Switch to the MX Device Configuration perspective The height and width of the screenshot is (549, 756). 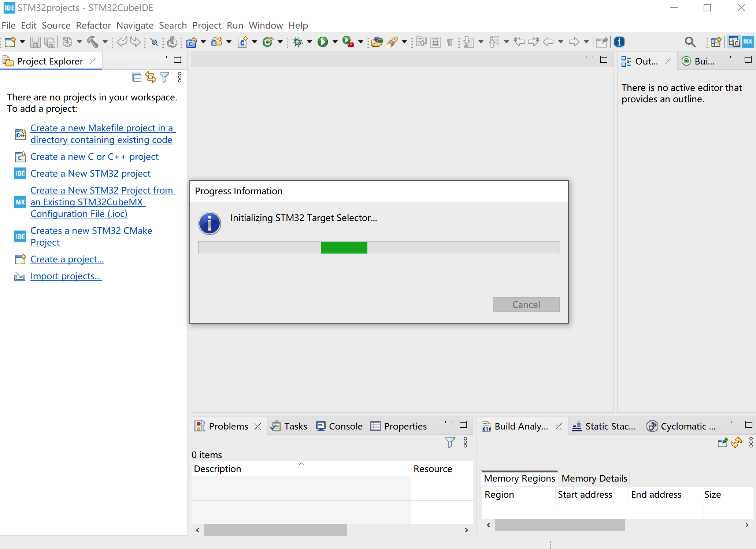(748, 42)
